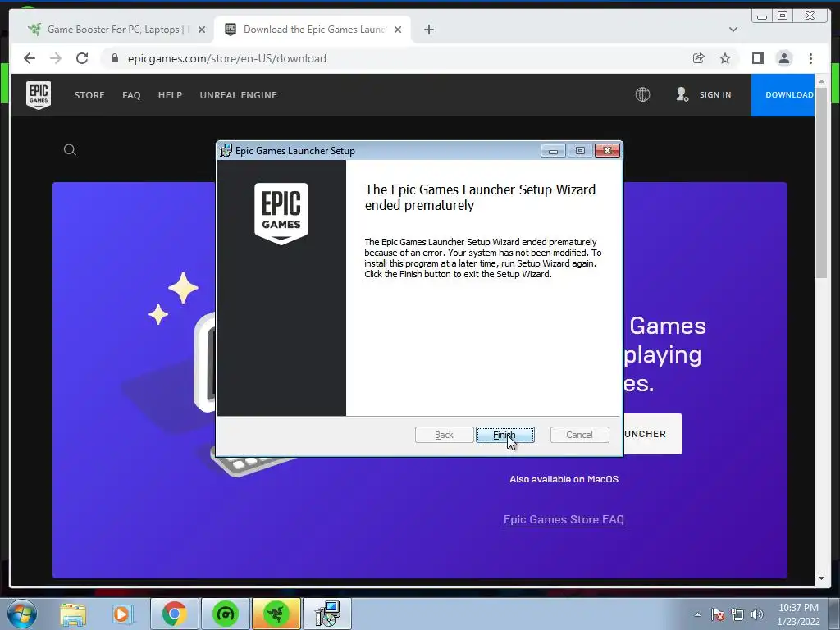Close the Epic Games download tab
The width and height of the screenshot is (840, 630).
[398, 30]
